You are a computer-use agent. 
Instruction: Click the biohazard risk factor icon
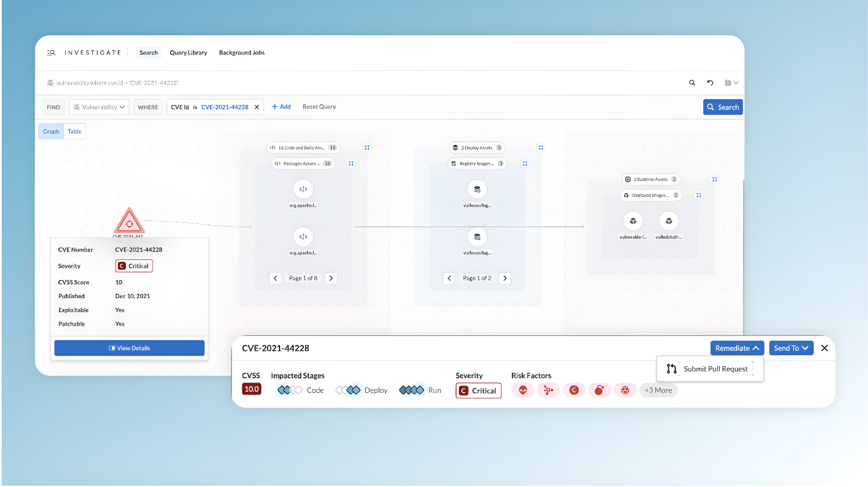coord(625,390)
